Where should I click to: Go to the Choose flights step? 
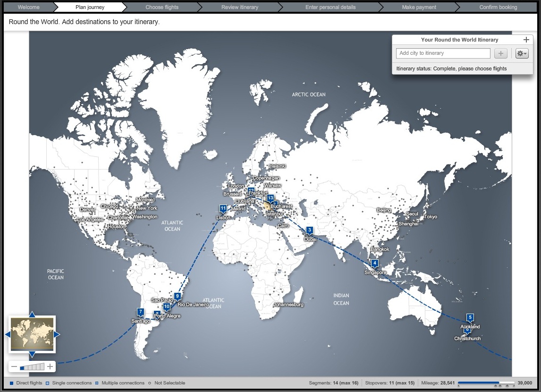(x=161, y=7)
